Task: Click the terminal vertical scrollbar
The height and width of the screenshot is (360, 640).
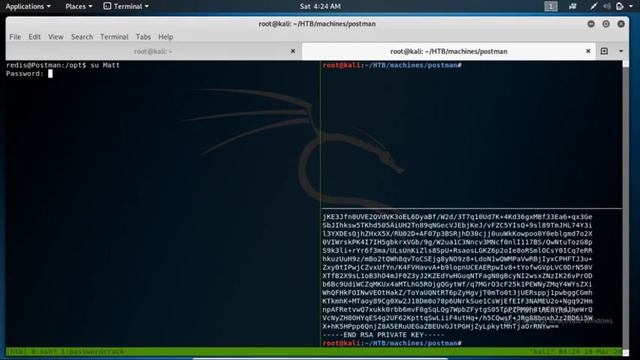Action: click(x=626, y=207)
